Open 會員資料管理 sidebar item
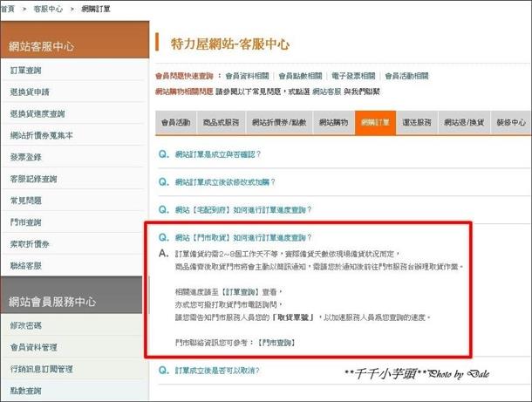 (x=34, y=347)
